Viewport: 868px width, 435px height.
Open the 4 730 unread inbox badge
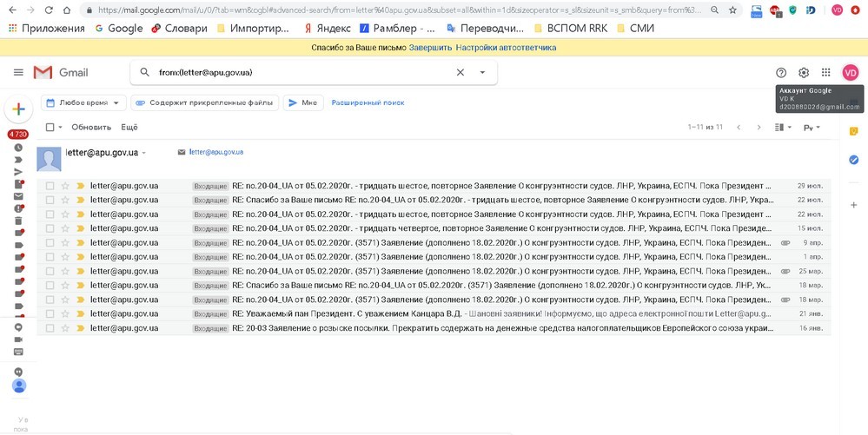click(18, 135)
